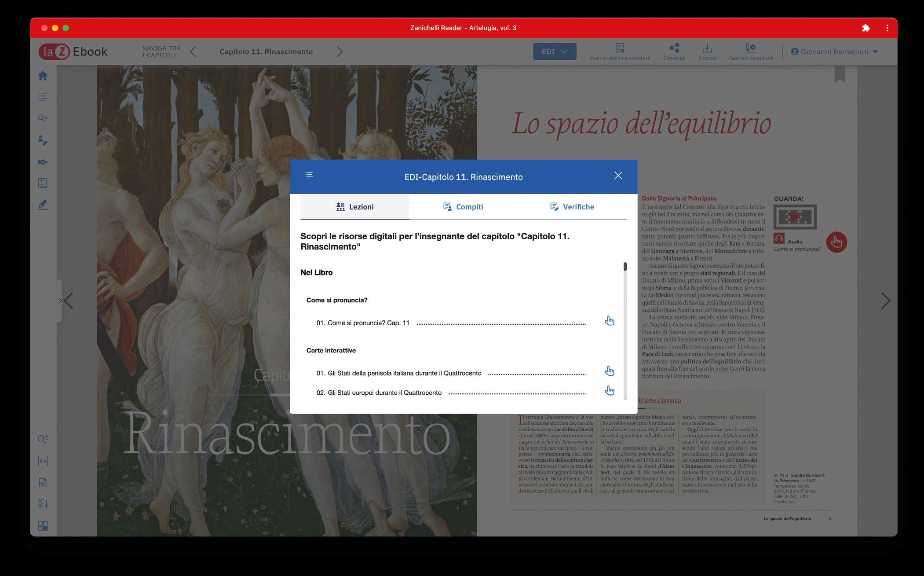
Task: Switch to the Verifiche tab
Action: point(572,207)
